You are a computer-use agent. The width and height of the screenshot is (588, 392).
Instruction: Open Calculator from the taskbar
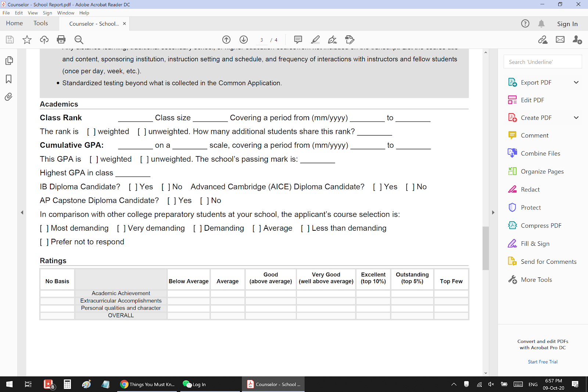(x=67, y=384)
